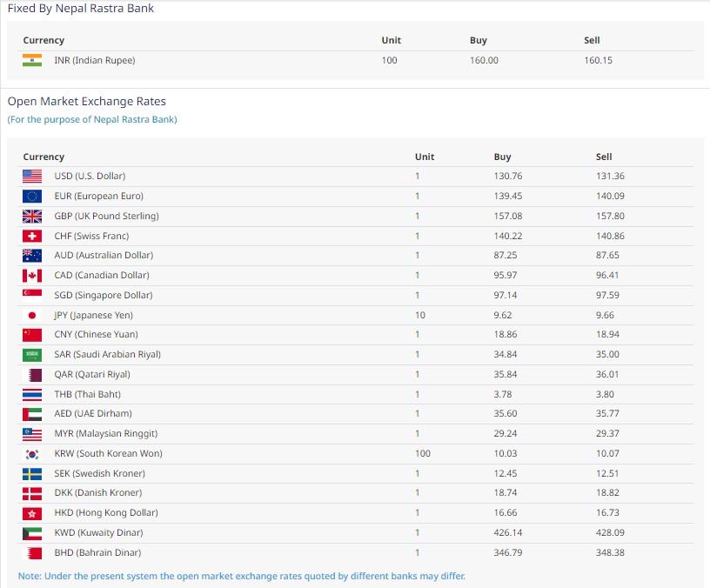
Task: Click the Sell column header in open market table
Action: click(x=604, y=157)
